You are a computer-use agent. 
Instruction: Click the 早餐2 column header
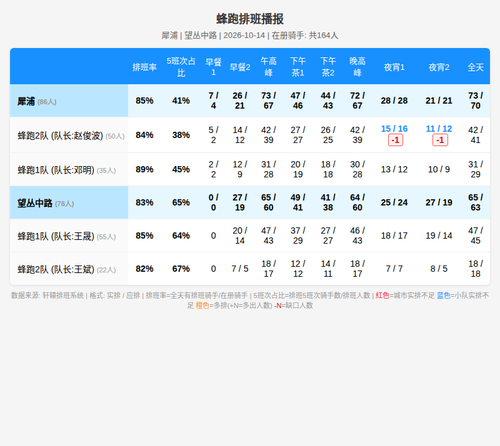pyautogui.click(x=240, y=67)
